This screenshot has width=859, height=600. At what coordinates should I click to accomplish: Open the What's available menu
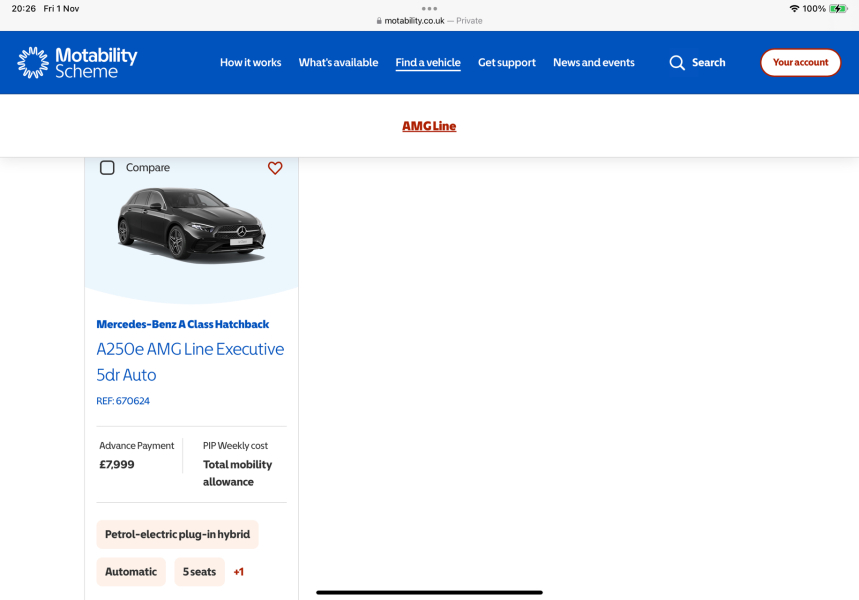[x=338, y=62]
